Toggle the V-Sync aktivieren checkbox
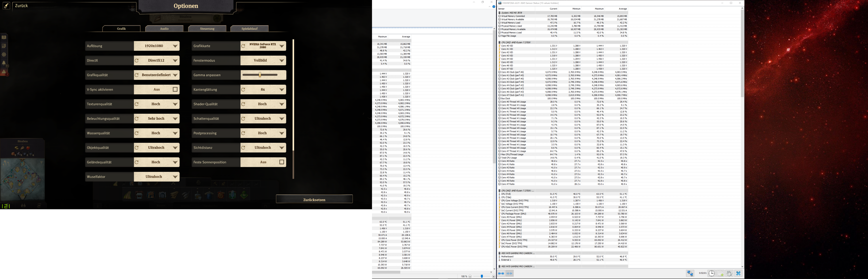Viewport: 868px width, 279px height. point(175,90)
